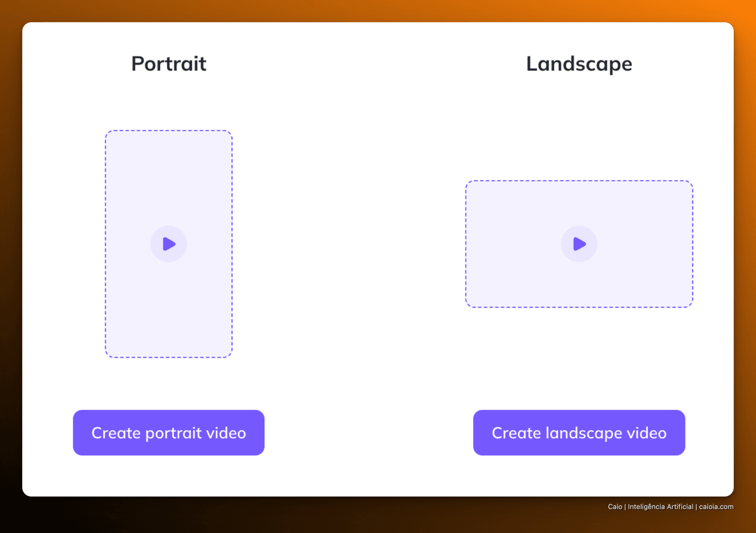Click the play icon in the landscape preview
The height and width of the screenshot is (533, 756).
coord(579,244)
